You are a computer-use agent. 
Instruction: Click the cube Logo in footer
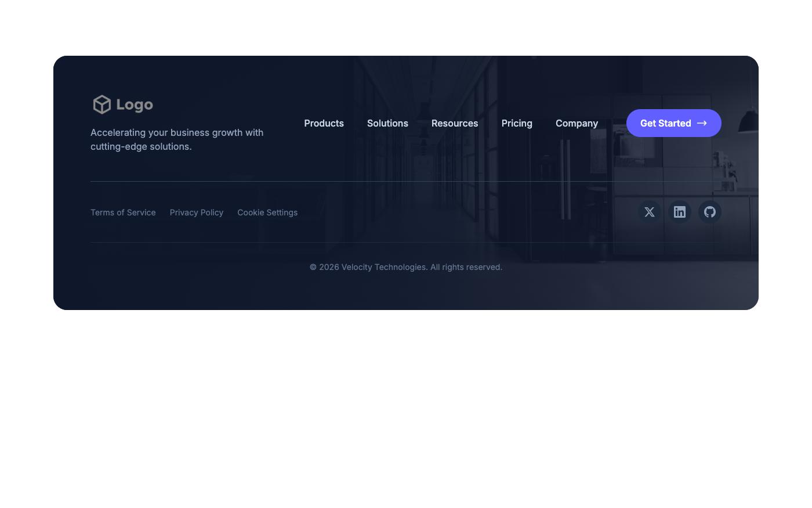[x=123, y=105]
